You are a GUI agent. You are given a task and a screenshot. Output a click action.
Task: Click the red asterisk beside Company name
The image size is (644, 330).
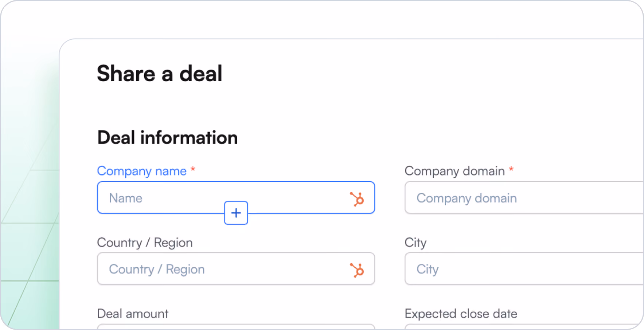193,169
